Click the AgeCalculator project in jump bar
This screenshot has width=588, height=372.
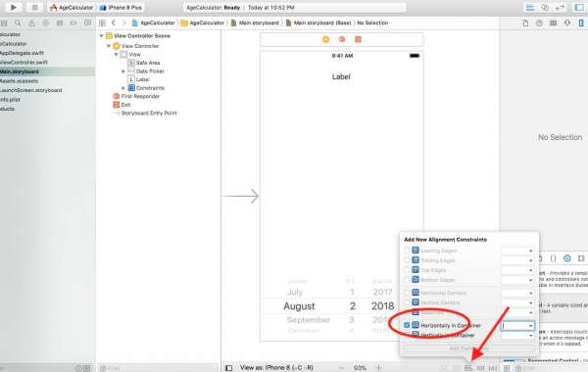pos(154,23)
